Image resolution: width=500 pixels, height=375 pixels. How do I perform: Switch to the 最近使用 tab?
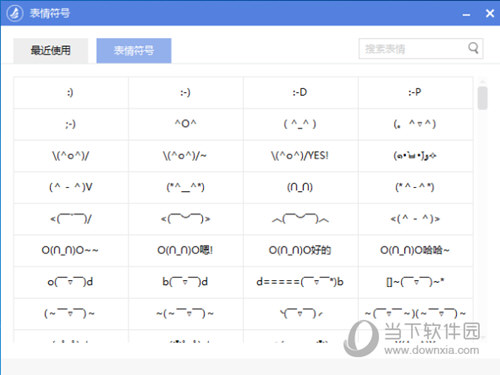click(51, 50)
